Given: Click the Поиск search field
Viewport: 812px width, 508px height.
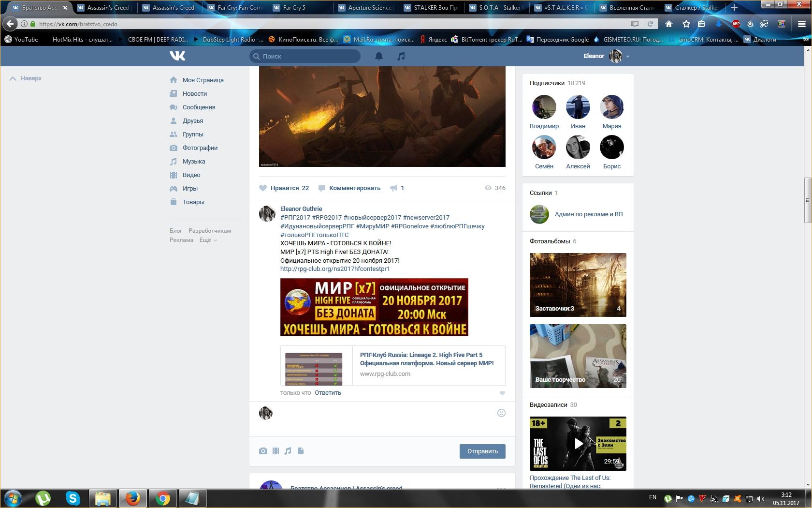Looking at the screenshot, I should pyautogui.click(x=305, y=56).
